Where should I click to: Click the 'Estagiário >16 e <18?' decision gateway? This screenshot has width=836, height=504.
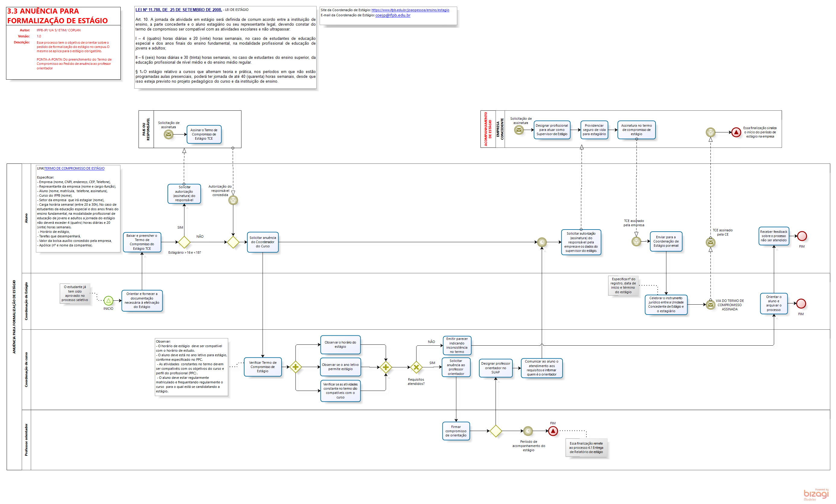(x=184, y=242)
